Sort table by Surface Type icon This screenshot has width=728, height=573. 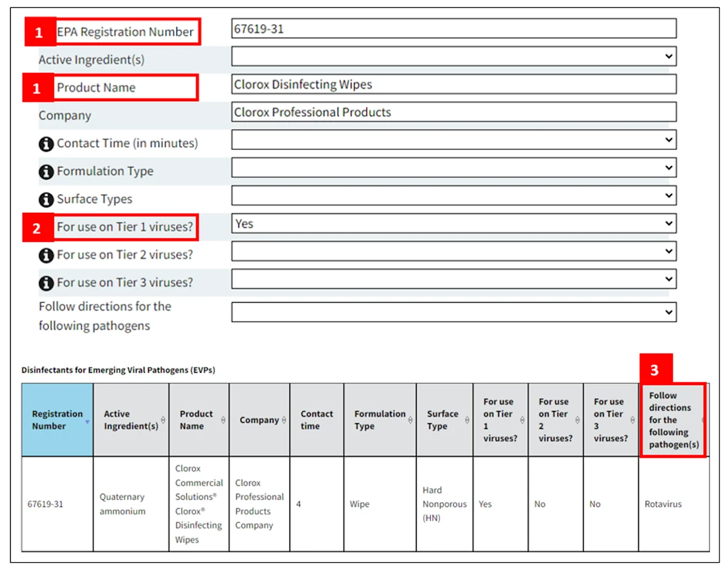[x=467, y=420]
